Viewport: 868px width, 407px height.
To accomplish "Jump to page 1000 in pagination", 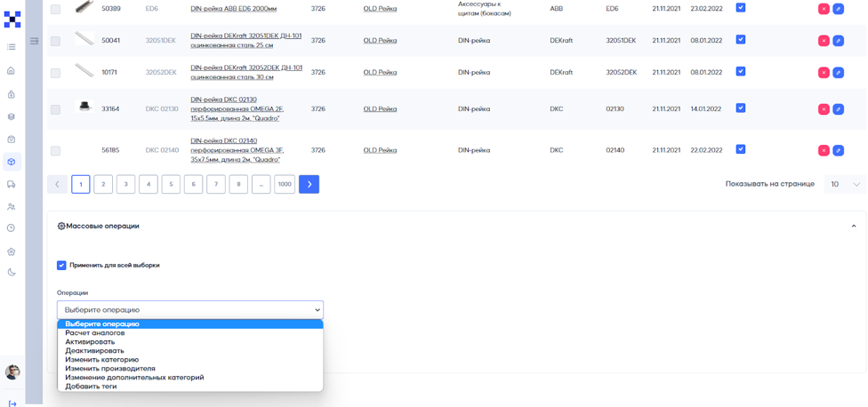I will 285,184.
